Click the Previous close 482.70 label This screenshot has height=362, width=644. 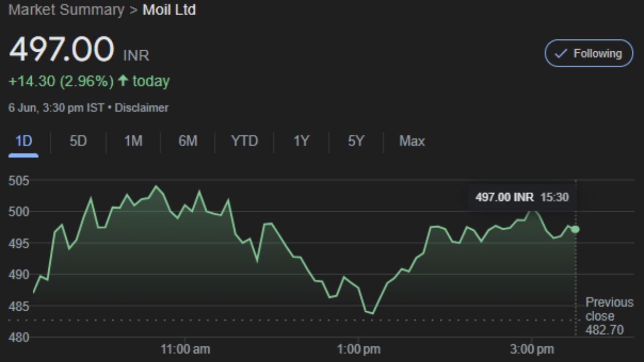click(609, 316)
